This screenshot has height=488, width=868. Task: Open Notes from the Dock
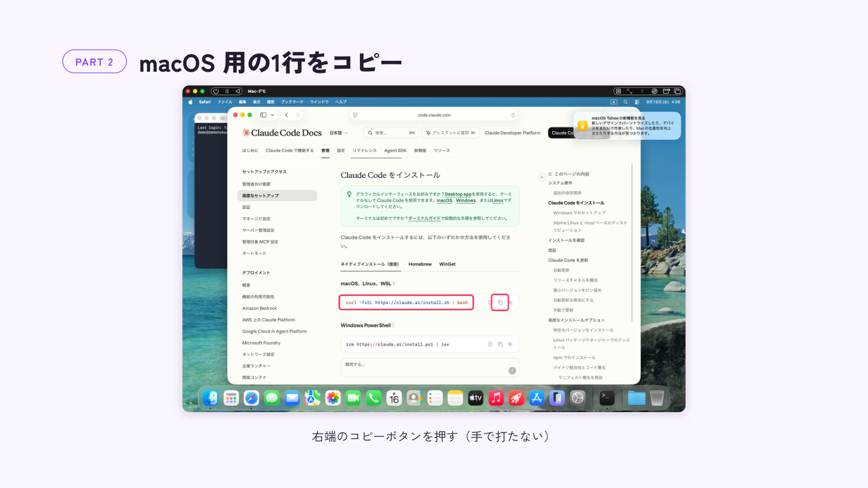click(455, 398)
